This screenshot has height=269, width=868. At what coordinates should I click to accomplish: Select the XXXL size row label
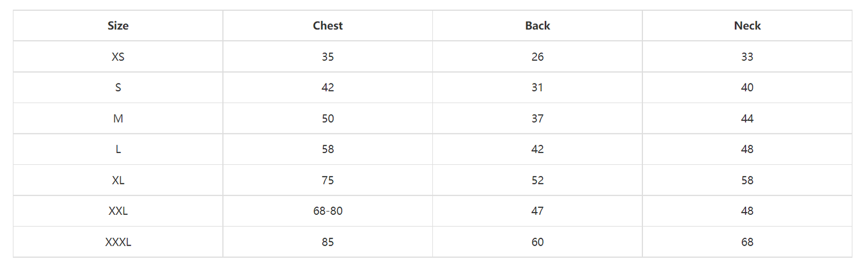point(118,242)
